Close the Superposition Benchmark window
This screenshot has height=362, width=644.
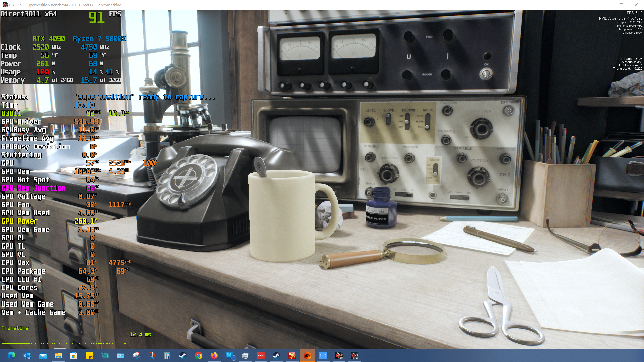click(x=636, y=5)
